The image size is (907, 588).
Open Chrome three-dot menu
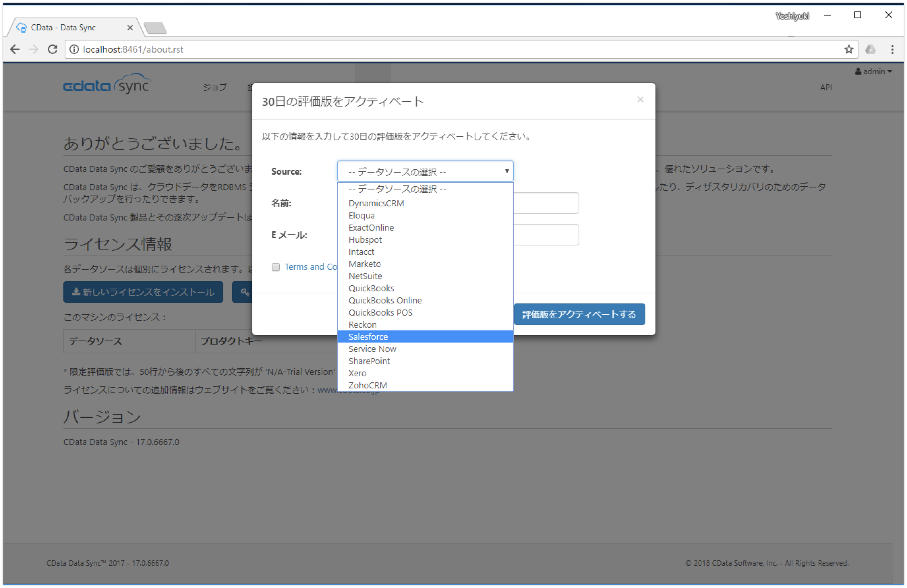(x=892, y=49)
